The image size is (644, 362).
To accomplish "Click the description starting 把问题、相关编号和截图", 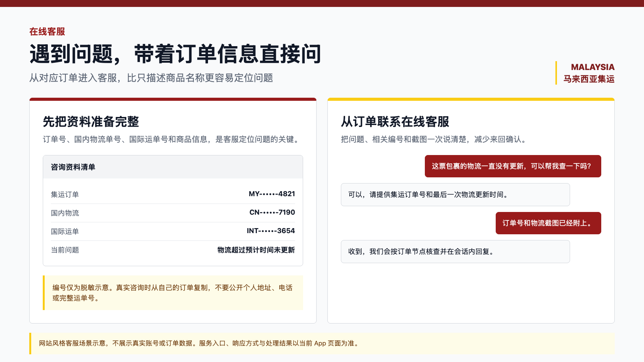I will click(x=434, y=139).
